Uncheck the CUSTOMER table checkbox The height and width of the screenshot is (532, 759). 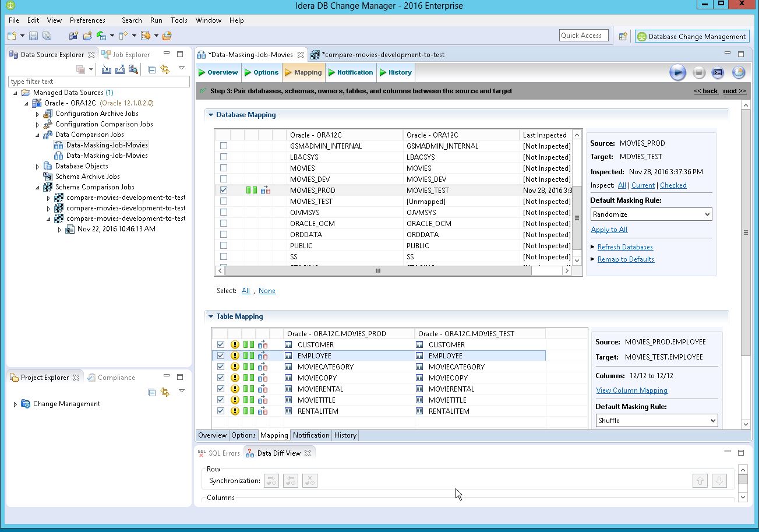[221, 345]
